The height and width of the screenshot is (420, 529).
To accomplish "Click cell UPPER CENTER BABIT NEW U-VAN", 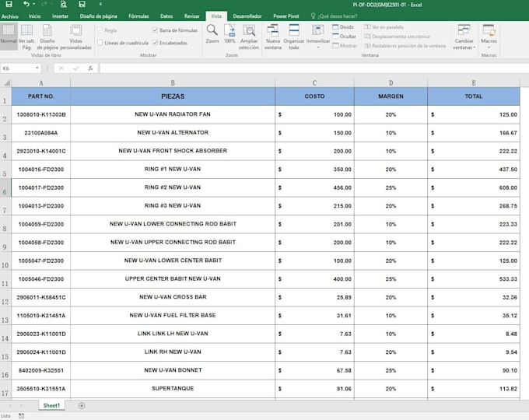I will pyautogui.click(x=173, y=279).
